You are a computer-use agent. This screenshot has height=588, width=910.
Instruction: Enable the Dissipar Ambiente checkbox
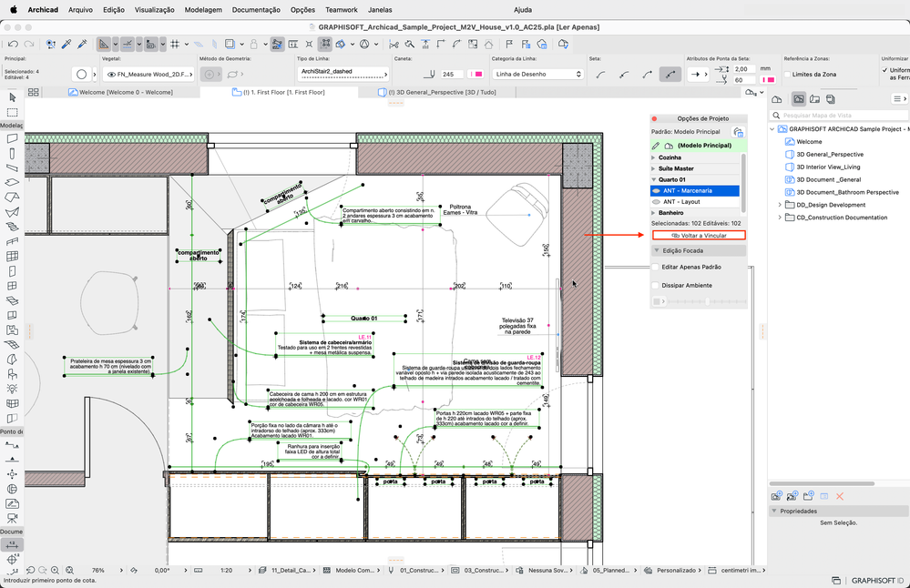point(656,286)
